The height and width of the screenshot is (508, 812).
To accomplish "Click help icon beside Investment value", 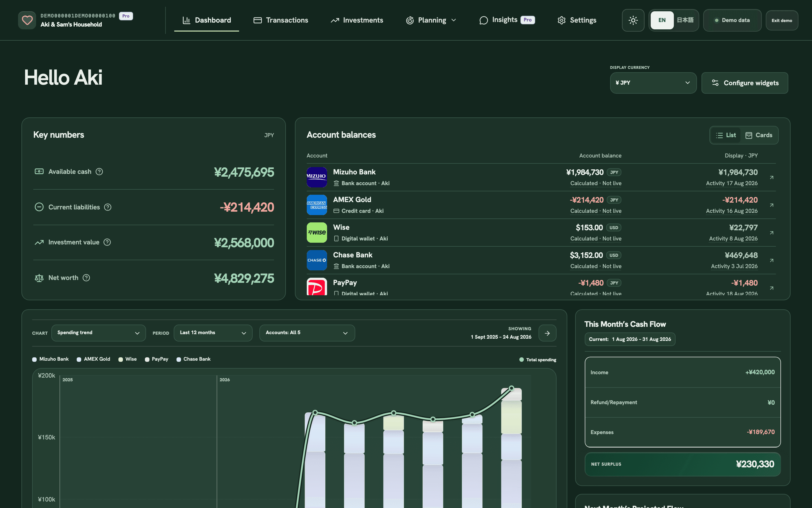I will coord(107,242).
